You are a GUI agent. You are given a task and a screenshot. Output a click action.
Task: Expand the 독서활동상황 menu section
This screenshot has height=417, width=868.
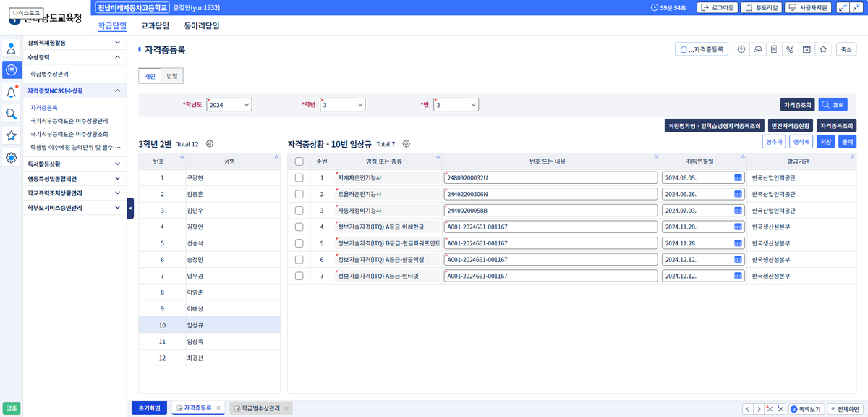(x=118, y=164)
